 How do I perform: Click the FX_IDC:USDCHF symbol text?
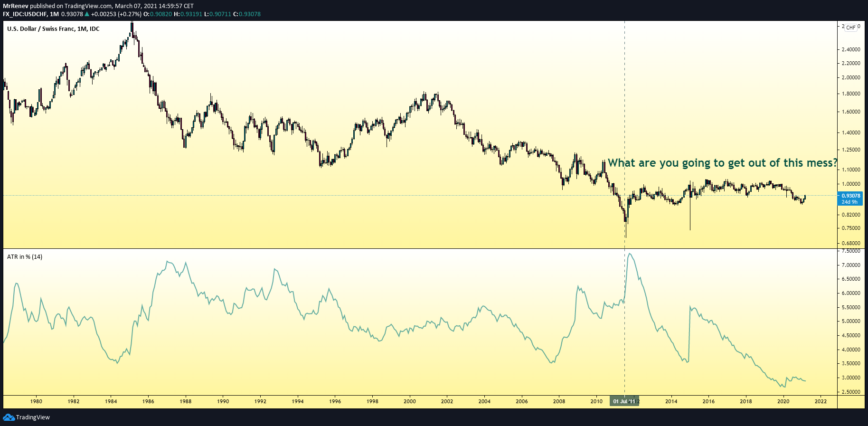click(x=25, y=14)
